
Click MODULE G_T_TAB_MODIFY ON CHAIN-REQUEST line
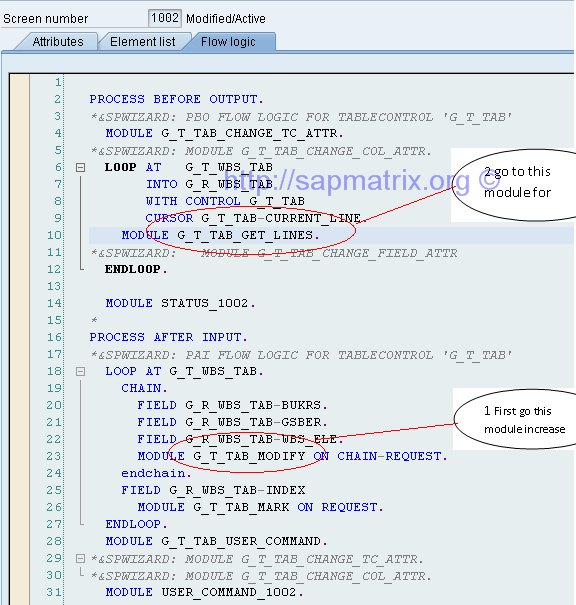(292, 456)
